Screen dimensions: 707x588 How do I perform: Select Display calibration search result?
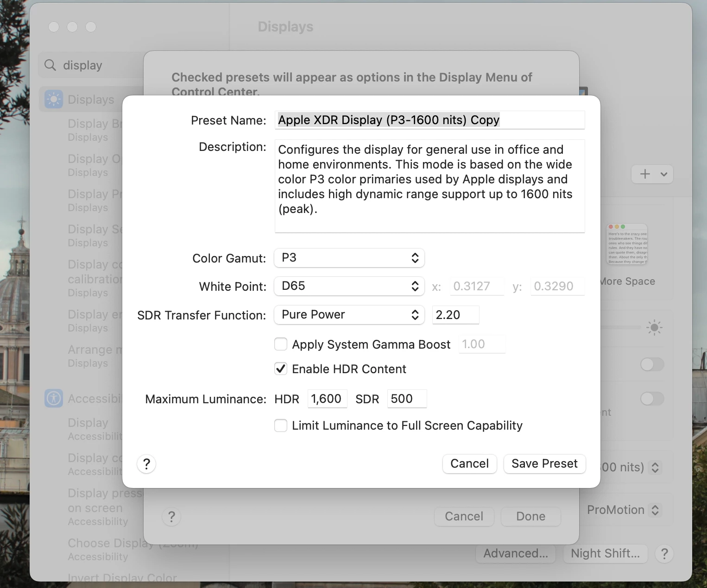[95, 278]
